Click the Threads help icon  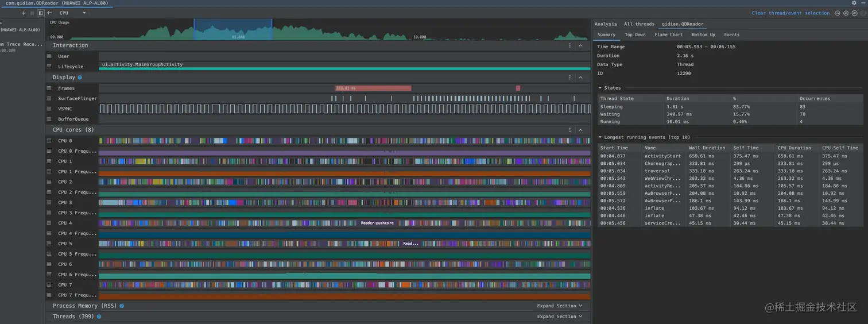tap(99, 316)
